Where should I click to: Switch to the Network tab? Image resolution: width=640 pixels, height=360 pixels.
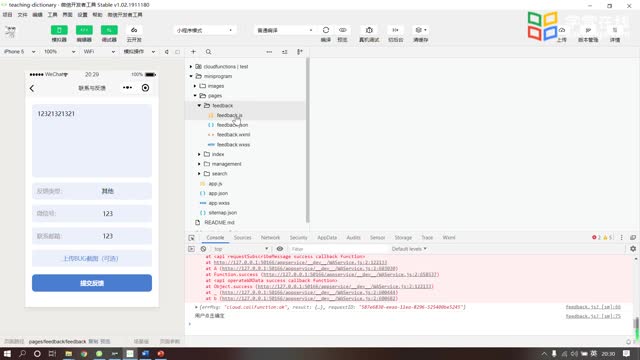pyautogui.click(x=270, y=238)
